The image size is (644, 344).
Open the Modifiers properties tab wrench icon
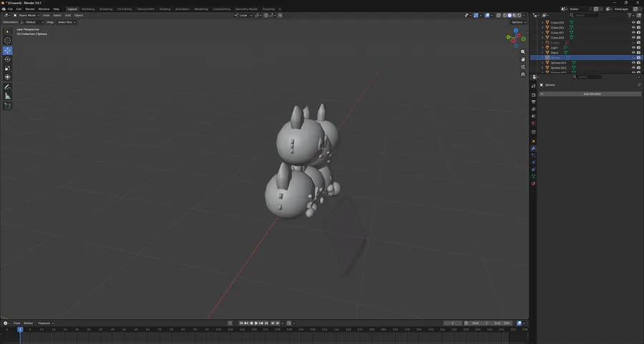534,149
